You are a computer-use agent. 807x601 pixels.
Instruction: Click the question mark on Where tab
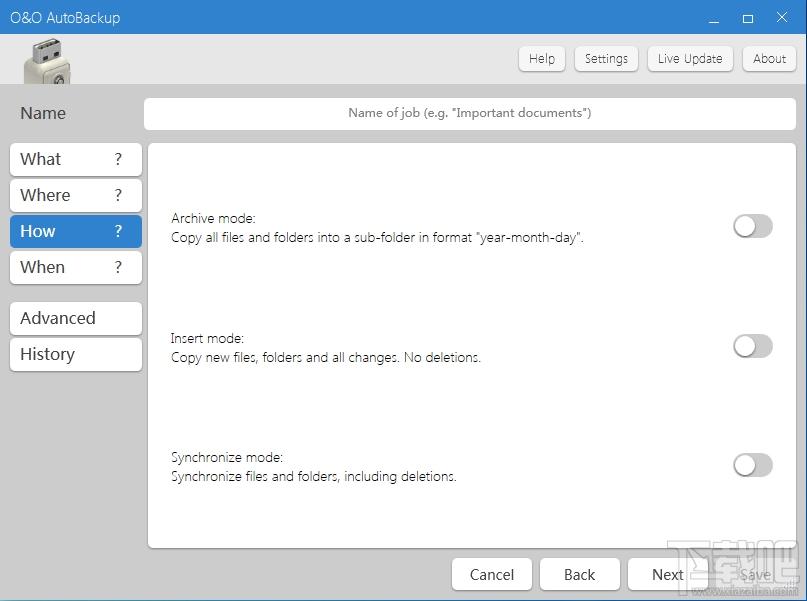tap(118, 195)
